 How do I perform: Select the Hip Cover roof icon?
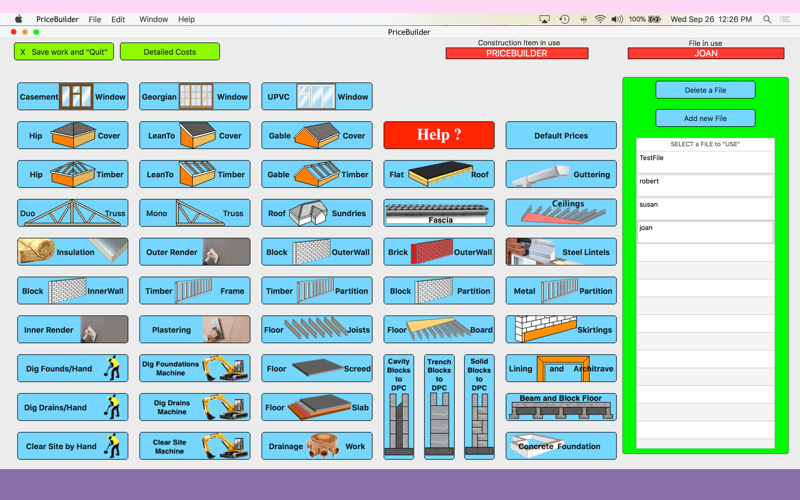pos(72,135)
